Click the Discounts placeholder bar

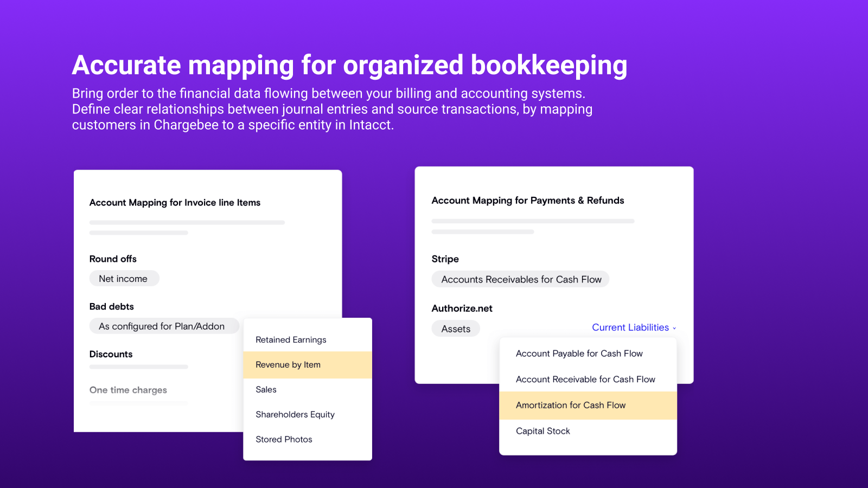138,367
